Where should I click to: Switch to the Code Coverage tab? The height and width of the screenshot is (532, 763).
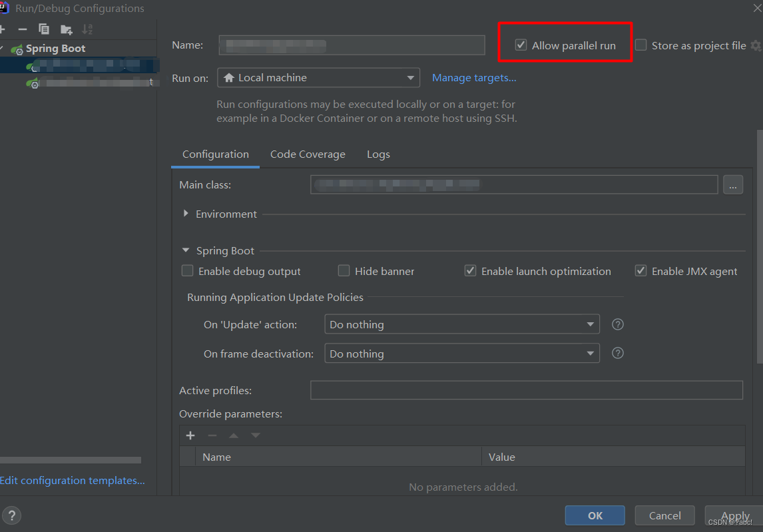(308, 154)
